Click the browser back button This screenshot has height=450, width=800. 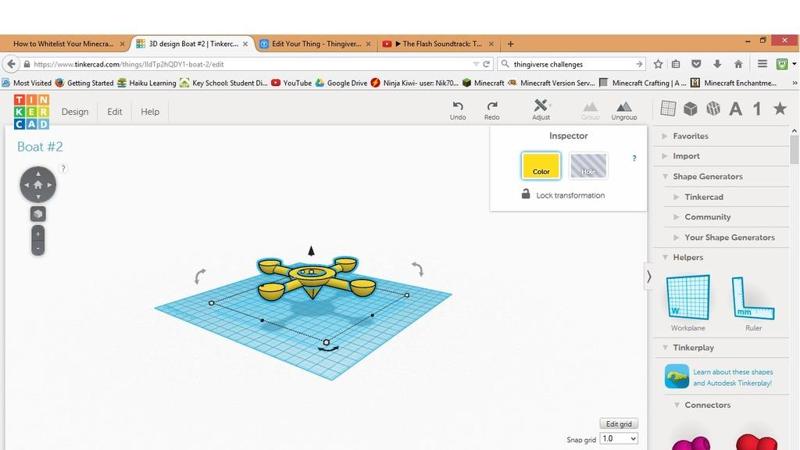[11, 64]
